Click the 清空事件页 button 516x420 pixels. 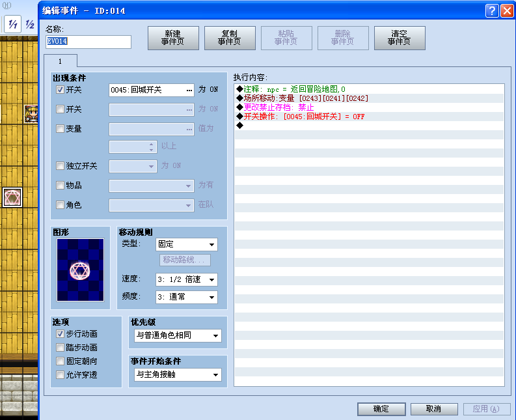(400, 38)
